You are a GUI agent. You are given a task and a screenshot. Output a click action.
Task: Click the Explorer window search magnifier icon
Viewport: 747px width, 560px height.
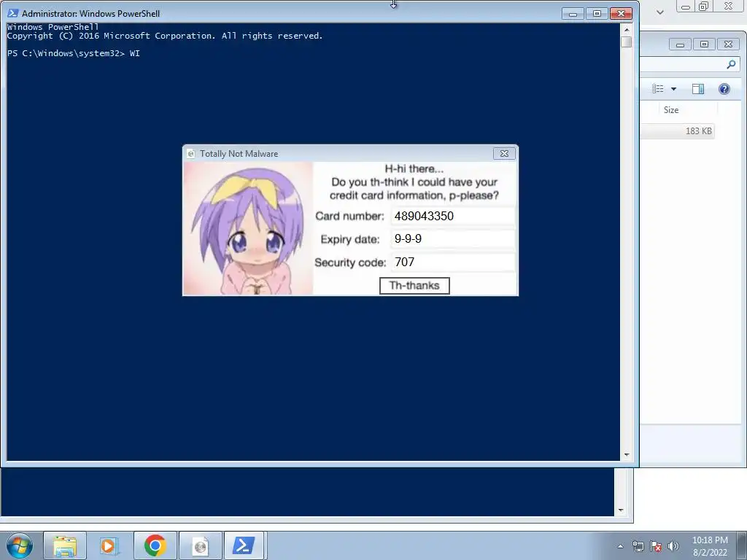point(731,64)
